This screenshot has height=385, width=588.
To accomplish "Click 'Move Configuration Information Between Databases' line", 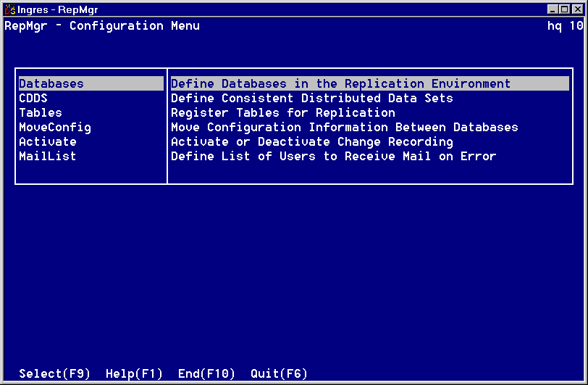I will pos(344,128).
